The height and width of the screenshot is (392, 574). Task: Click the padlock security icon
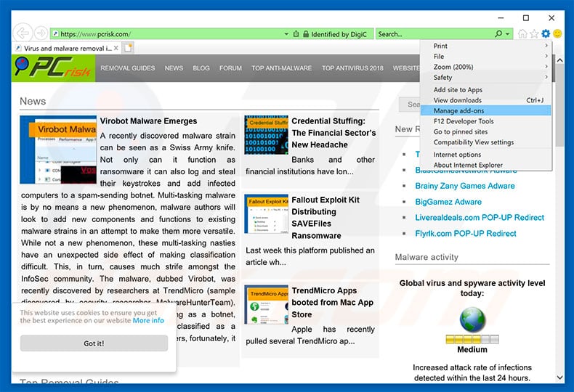[306, 34]
